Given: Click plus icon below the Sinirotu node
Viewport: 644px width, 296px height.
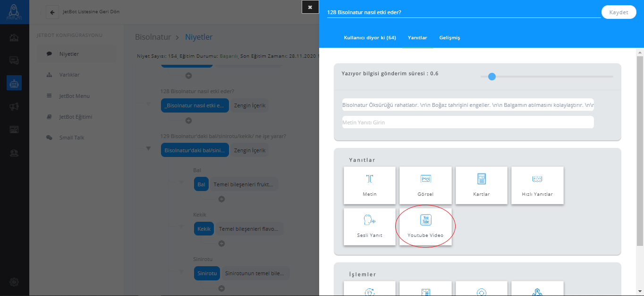Looking at the screenshot, I should [221, 288].
